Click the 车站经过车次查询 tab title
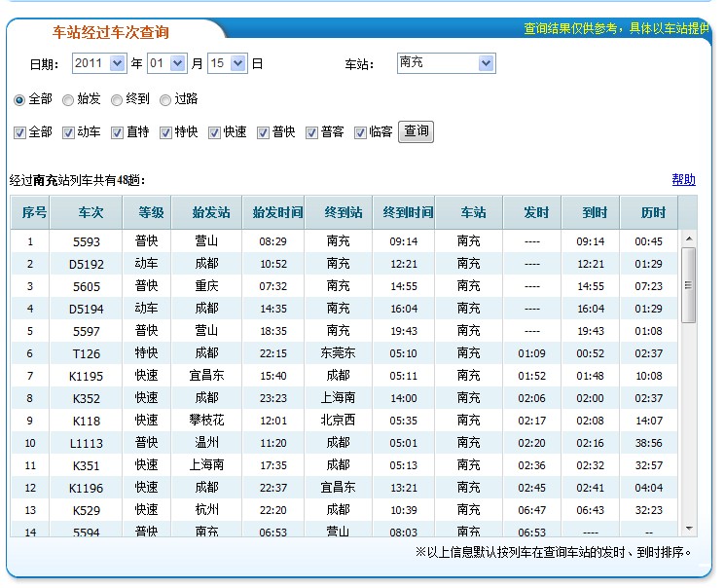The height and width of the screenshot is (588, 725). 111,32
